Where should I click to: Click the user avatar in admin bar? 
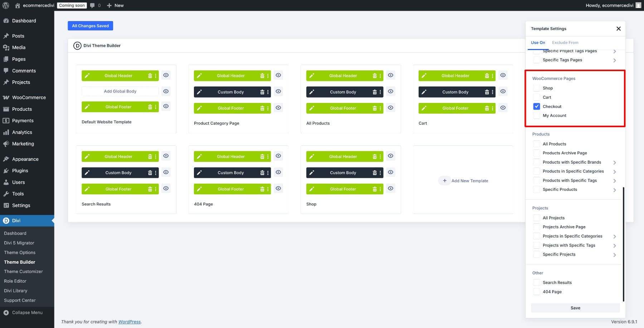[638, 5]
